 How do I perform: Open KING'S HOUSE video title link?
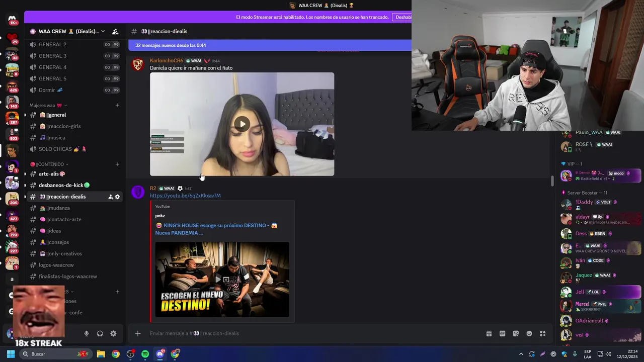217,229
